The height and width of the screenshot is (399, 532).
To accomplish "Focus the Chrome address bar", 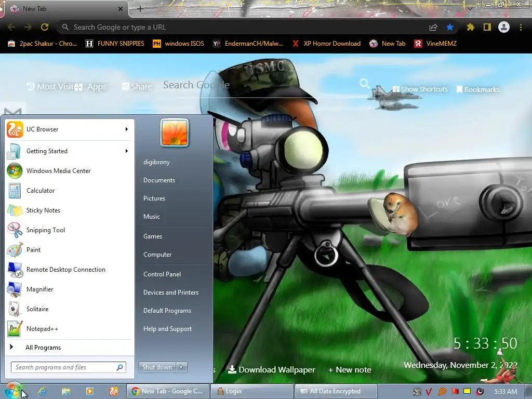I will click(244, 27).
